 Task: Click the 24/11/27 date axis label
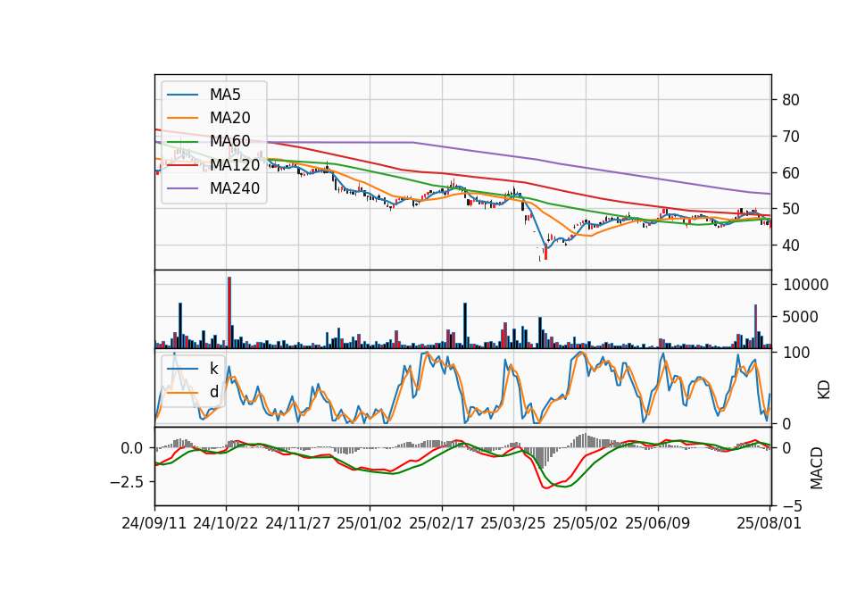[x=298, y=523]
